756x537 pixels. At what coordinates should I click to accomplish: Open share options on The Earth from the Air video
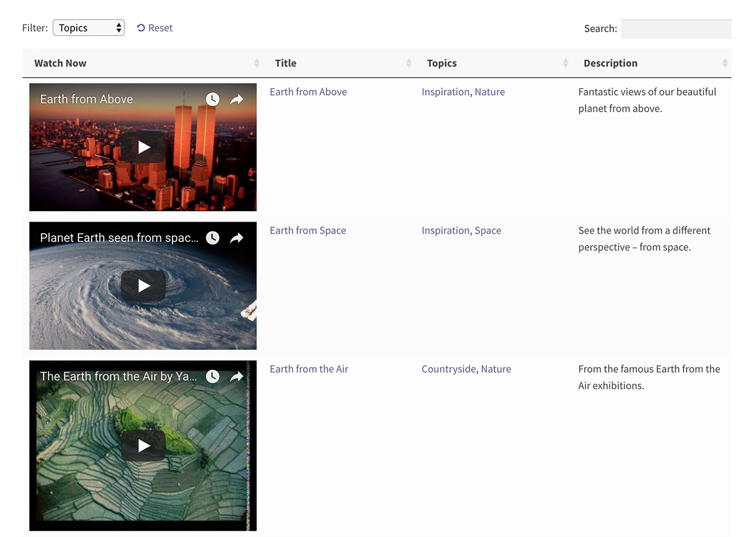pos(237,376)
